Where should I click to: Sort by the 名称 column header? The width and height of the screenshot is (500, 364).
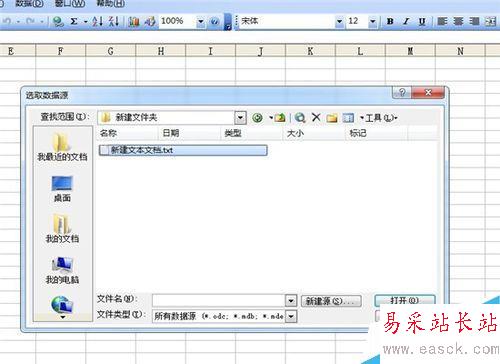tap(127, 133)
